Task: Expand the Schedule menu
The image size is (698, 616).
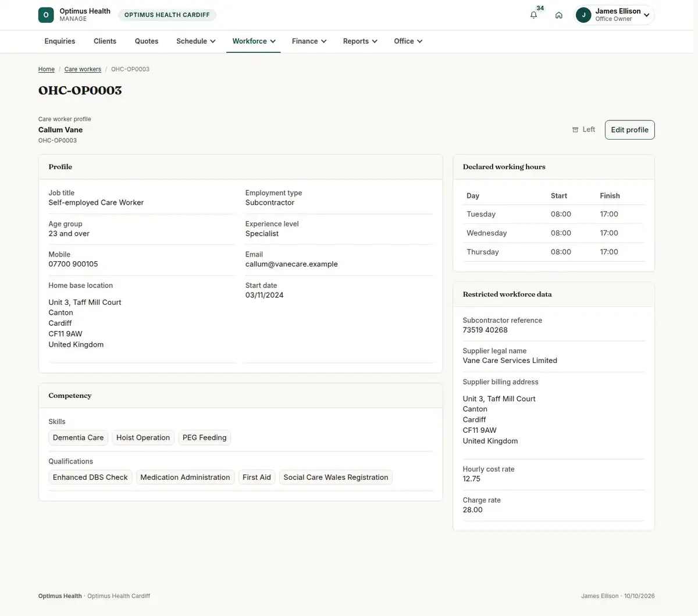Action: tap(196, 41)
